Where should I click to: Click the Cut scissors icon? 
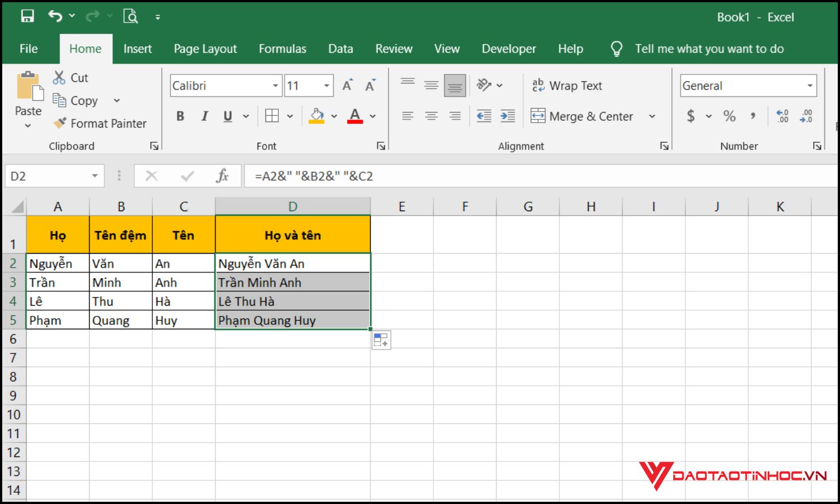[59, 78]
